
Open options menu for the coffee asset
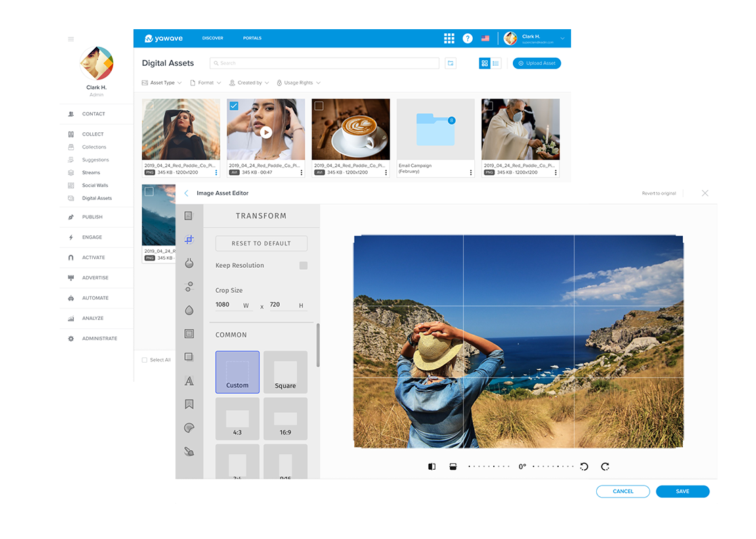point(385,172)
